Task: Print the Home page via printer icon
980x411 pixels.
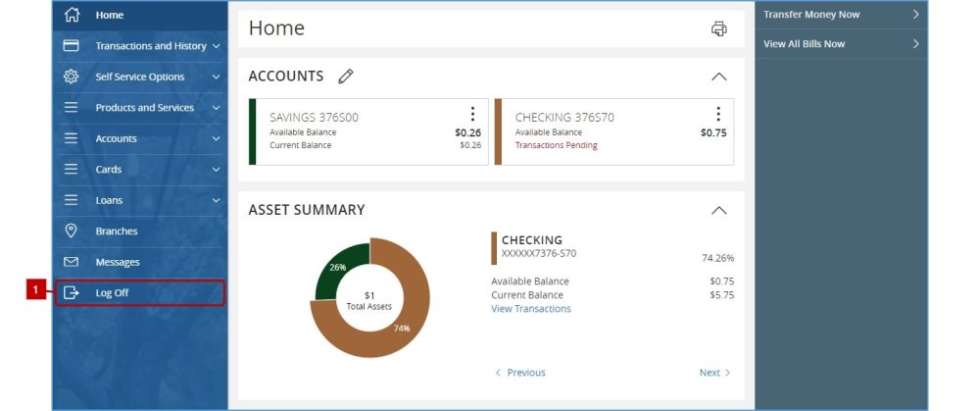Action: point(718,28)
